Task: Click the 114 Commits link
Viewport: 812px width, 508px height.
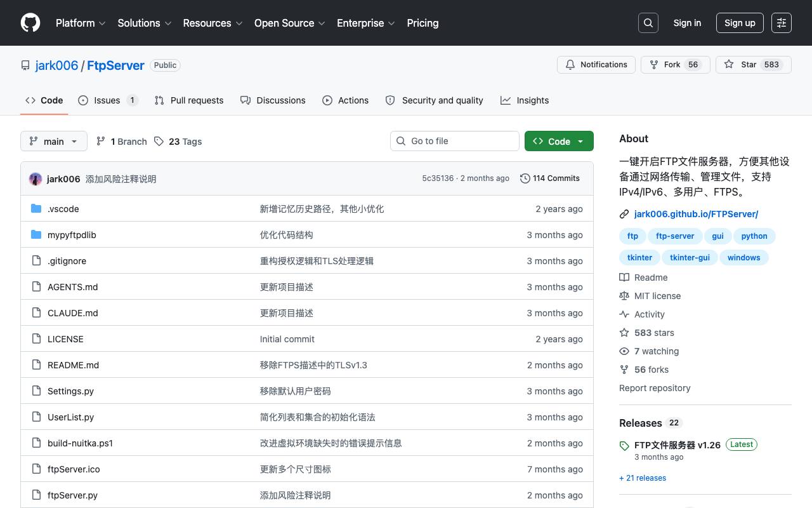Action: [550, 178]
